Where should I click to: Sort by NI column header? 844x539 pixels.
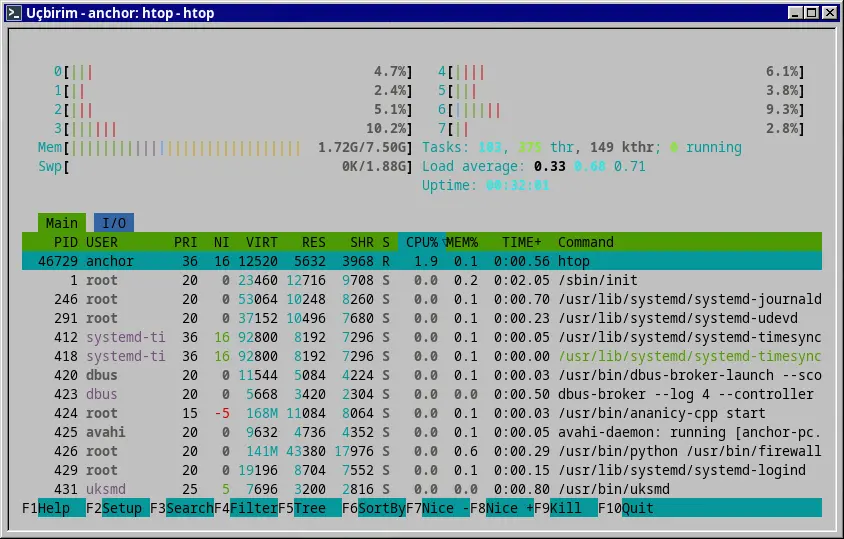click(x=221, y=242)
